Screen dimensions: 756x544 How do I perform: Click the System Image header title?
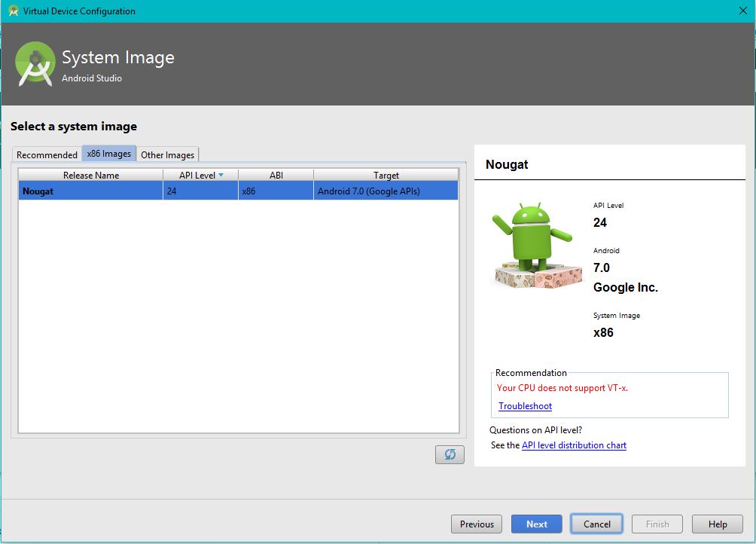(118, 57)
